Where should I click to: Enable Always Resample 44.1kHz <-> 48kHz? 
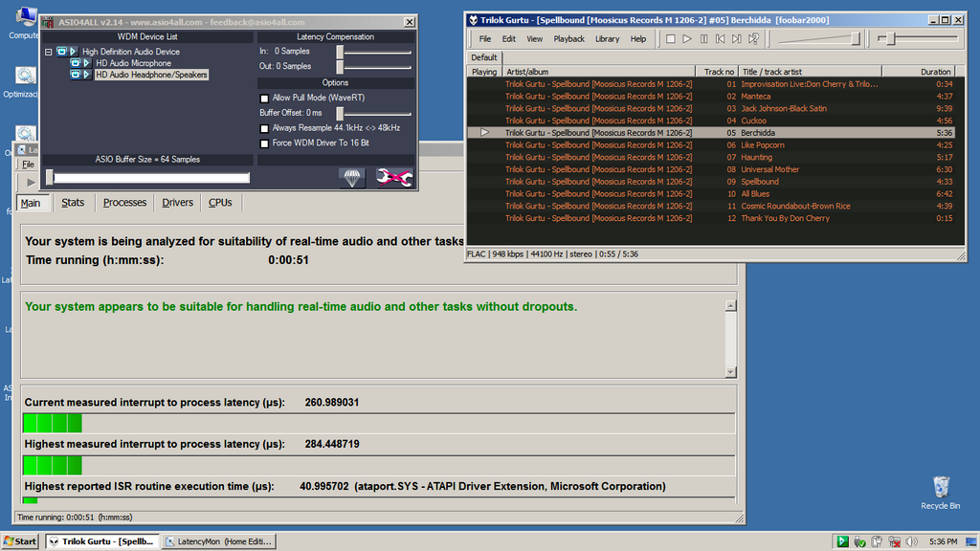(264, 128)
